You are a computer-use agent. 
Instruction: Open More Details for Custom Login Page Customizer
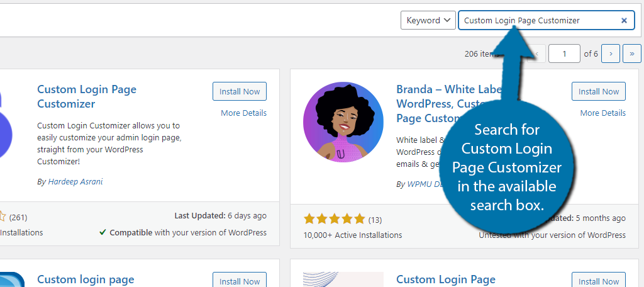click(x=243, y=113)
